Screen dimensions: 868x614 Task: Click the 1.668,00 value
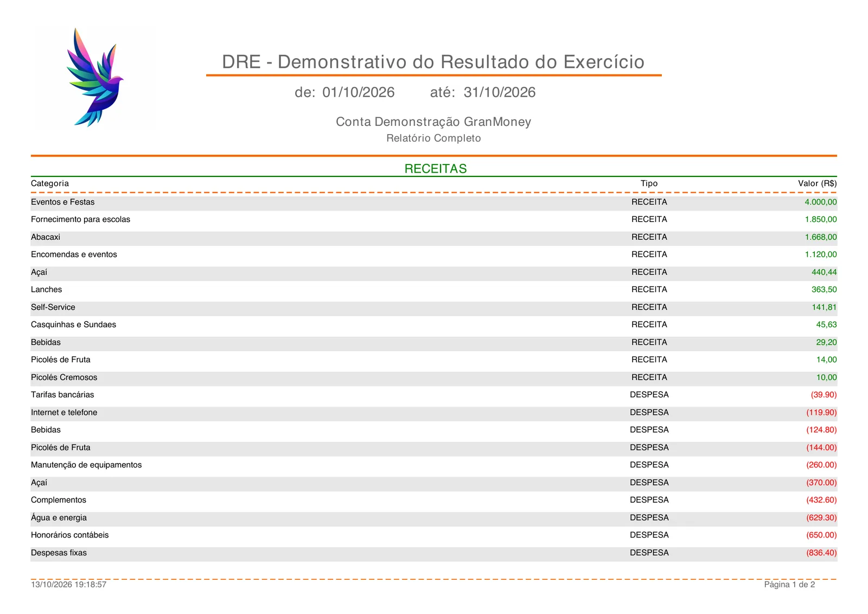pyautogui.click(x=820, y=237)
